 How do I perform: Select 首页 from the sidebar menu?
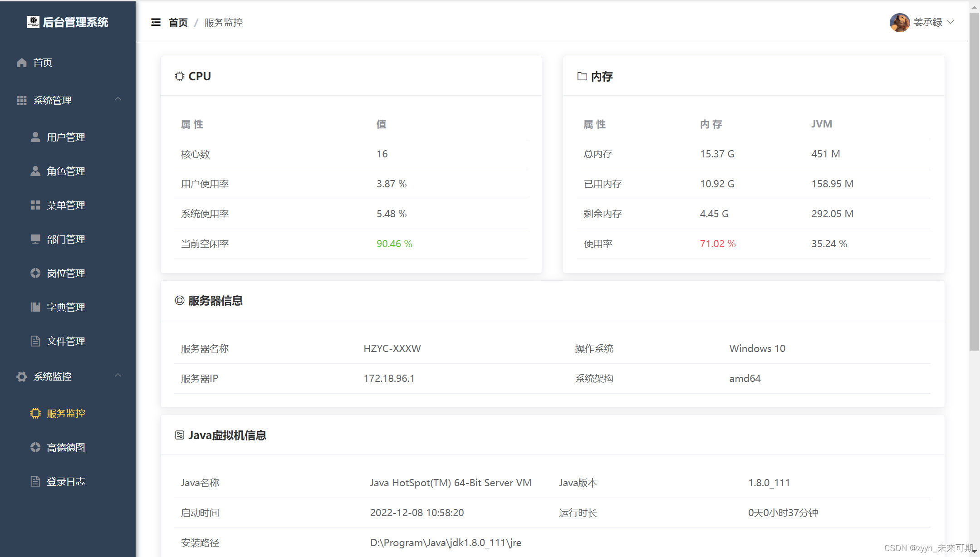(x=42, y=62)
